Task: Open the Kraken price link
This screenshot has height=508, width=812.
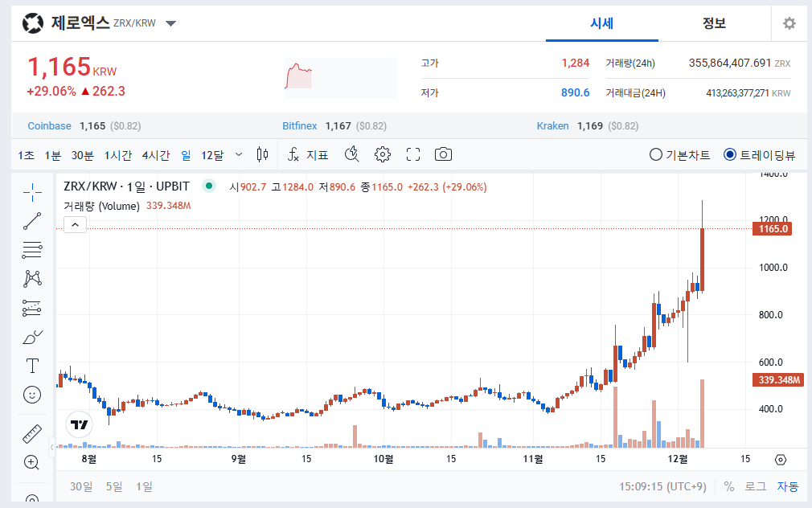Action: point(552,126)
